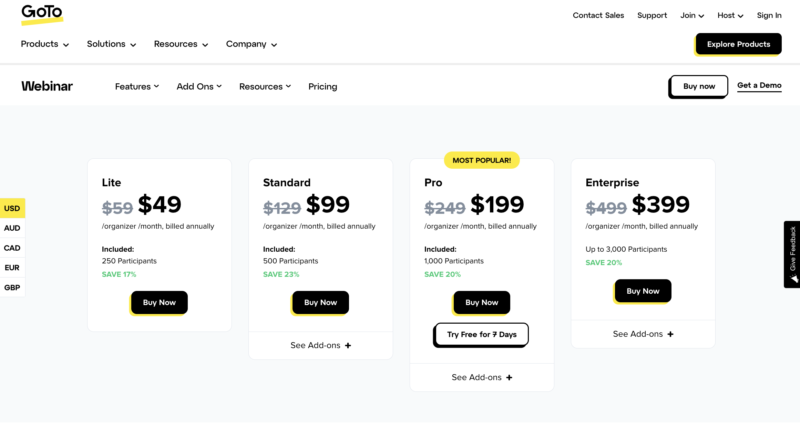Select GBP currency option

(12, 288)
